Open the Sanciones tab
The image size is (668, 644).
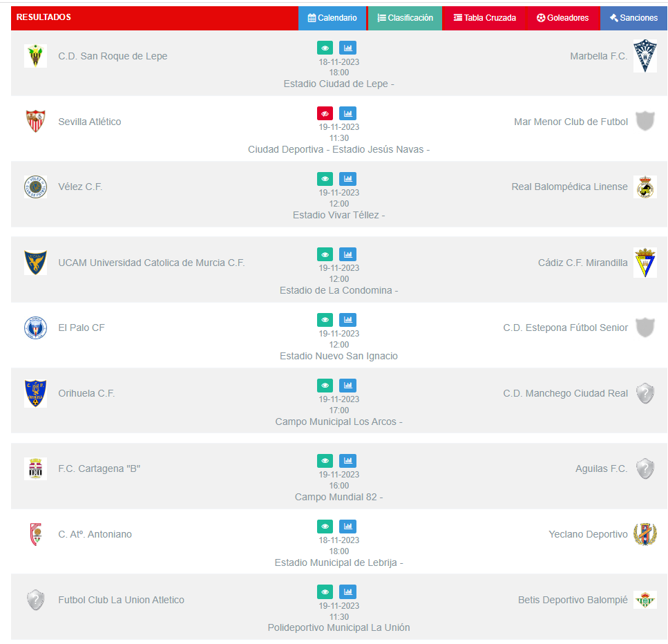point(633,18)
